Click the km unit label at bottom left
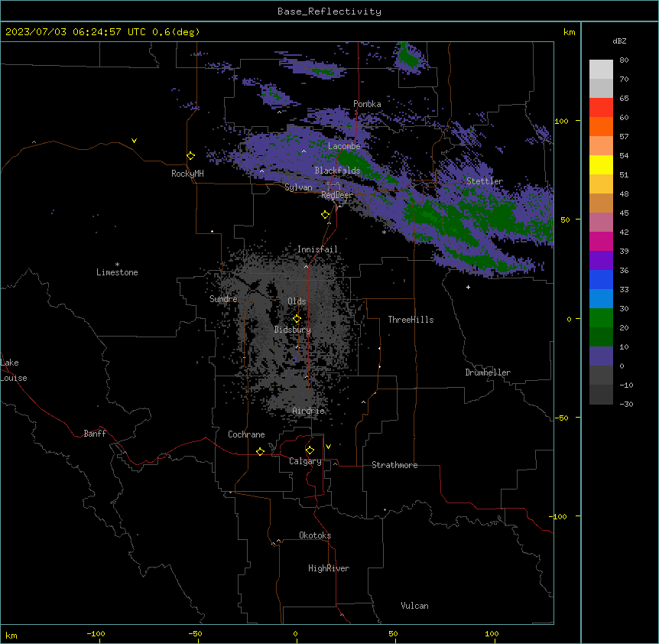This screenshot has height=644, width=659. click(x=11, y=635)
